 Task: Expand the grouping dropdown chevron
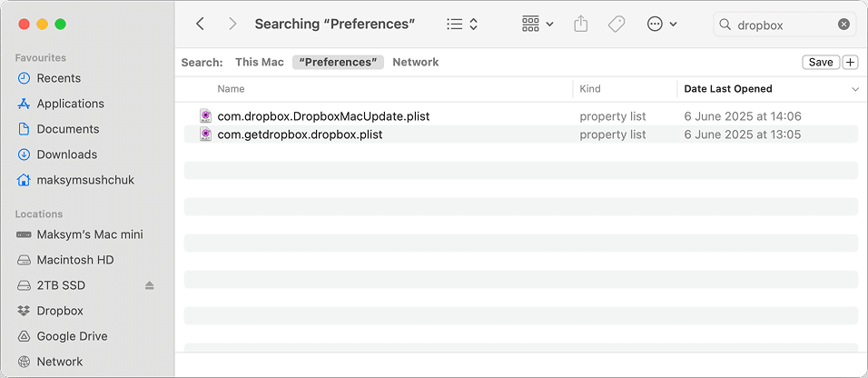pos(549,25)
